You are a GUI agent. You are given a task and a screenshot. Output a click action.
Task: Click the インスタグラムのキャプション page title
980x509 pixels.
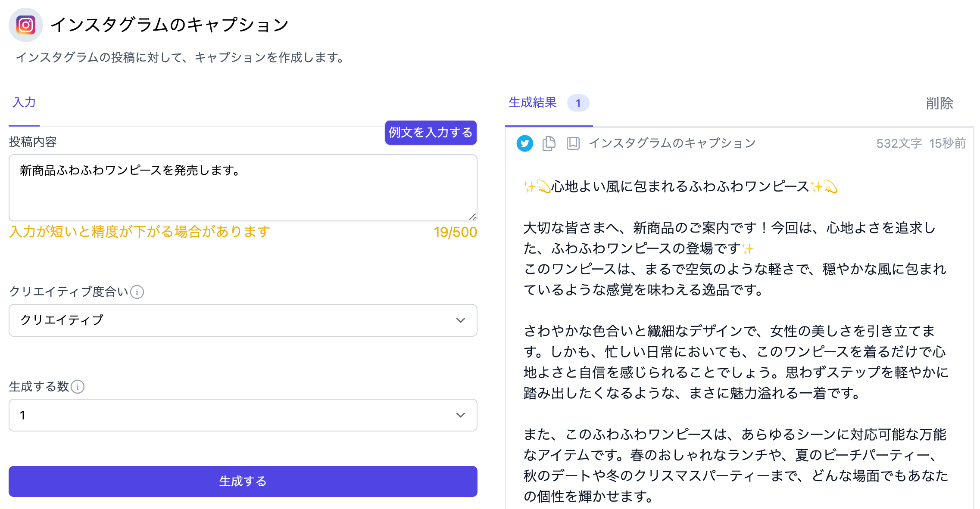pos(169,25)
